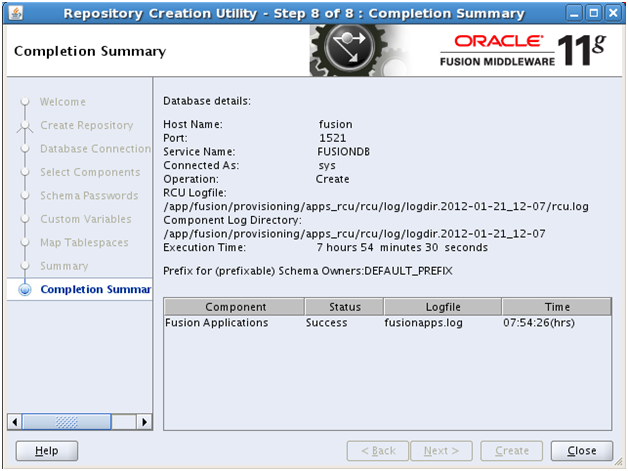Click the Database details heading

(207, 101)
